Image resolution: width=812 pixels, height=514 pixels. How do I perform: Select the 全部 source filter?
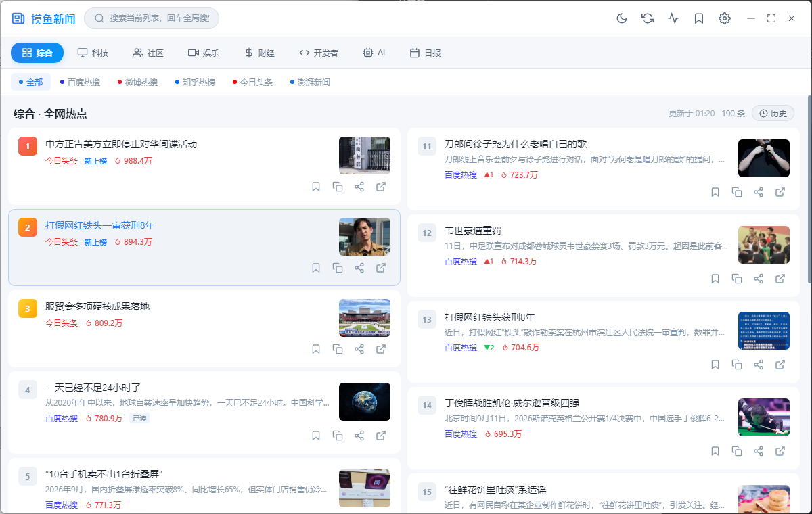[30, 82]
